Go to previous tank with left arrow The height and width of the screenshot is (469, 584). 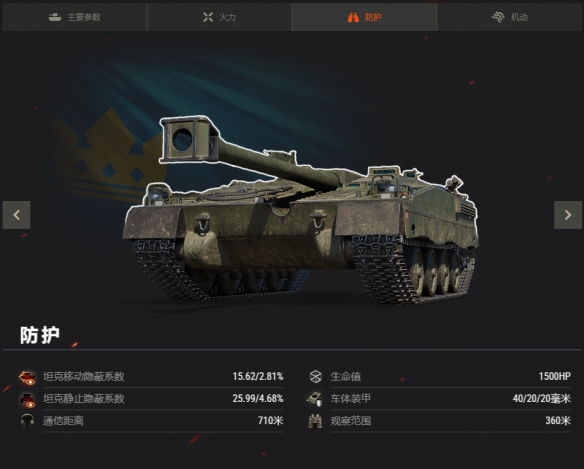pos(16,215)
